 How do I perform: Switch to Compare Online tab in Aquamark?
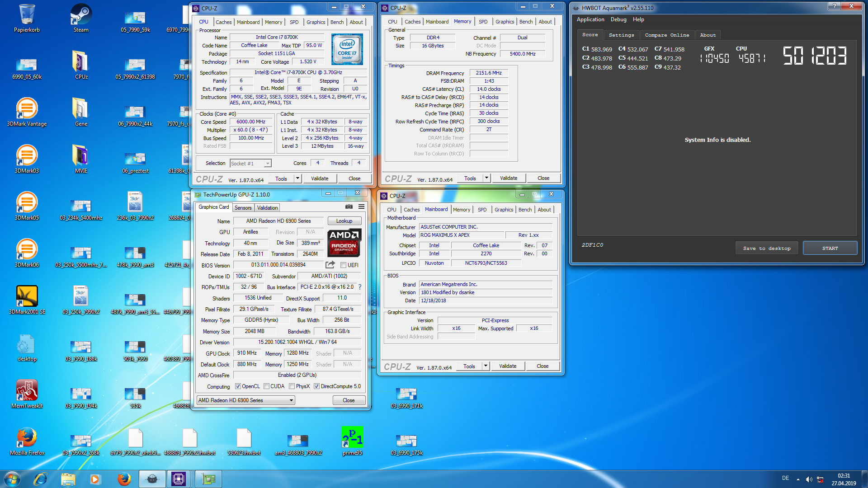667,35
